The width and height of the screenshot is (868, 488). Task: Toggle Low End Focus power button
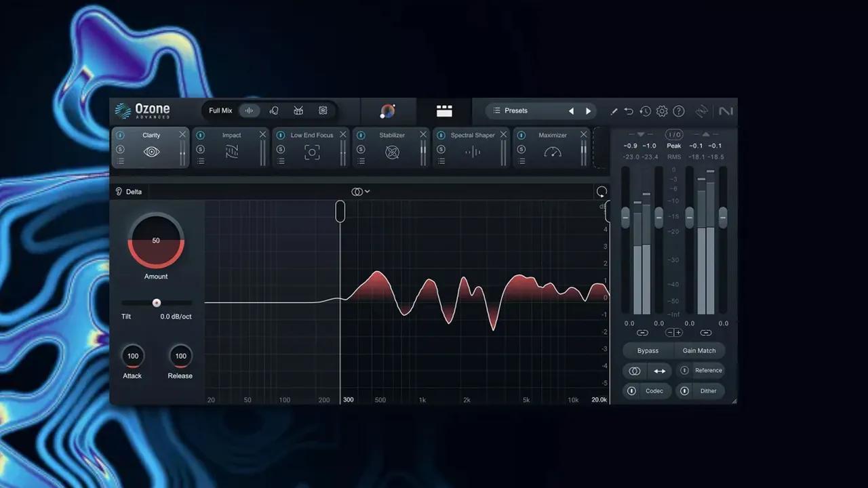click(281, 136)
